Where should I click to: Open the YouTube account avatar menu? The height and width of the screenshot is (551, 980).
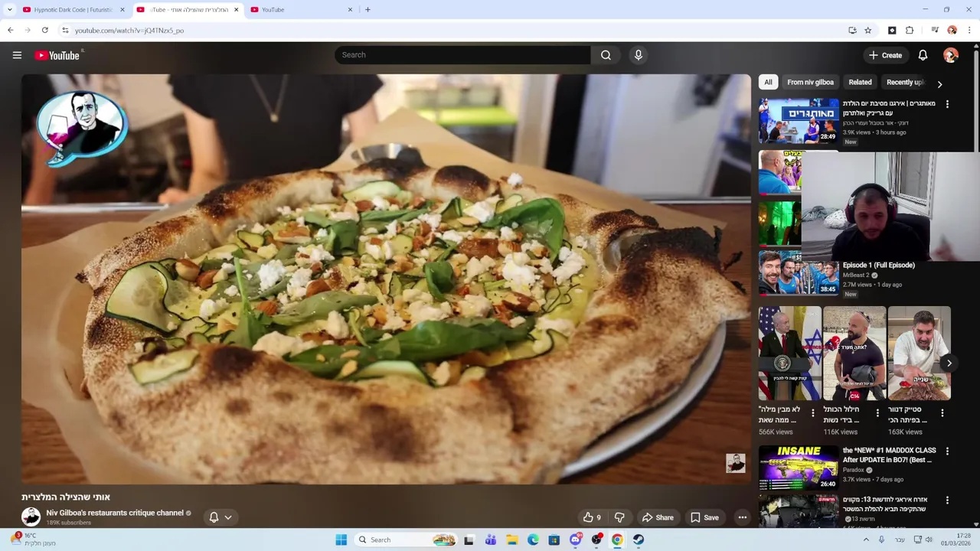click(951, 55)
